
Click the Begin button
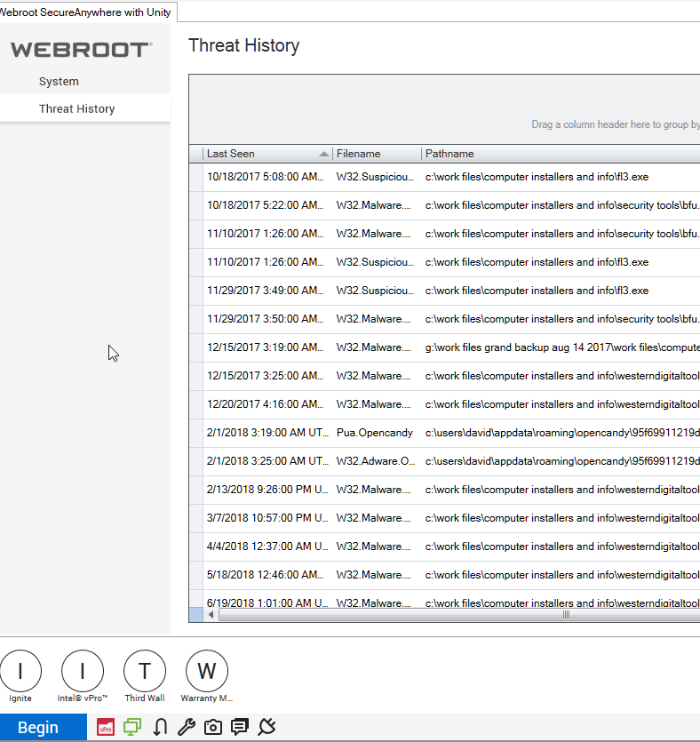[43, 727]
